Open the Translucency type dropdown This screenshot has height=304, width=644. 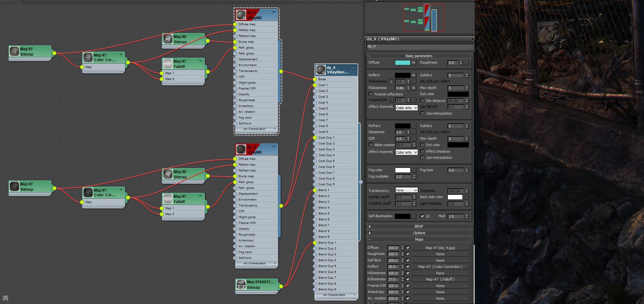click(x=406, y=190)
